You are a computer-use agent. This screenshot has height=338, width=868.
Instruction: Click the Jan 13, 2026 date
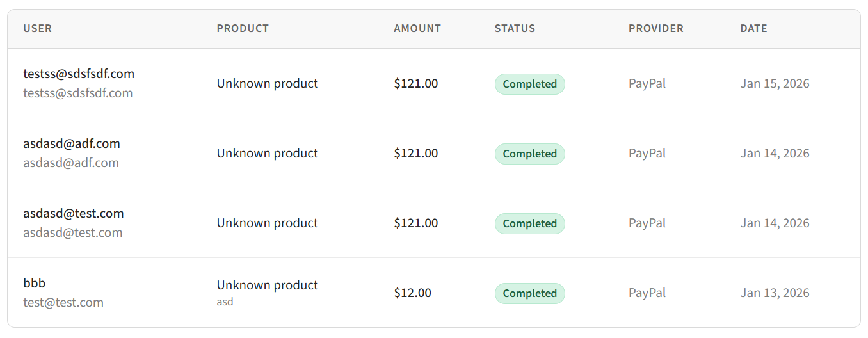tap(775, 293)
